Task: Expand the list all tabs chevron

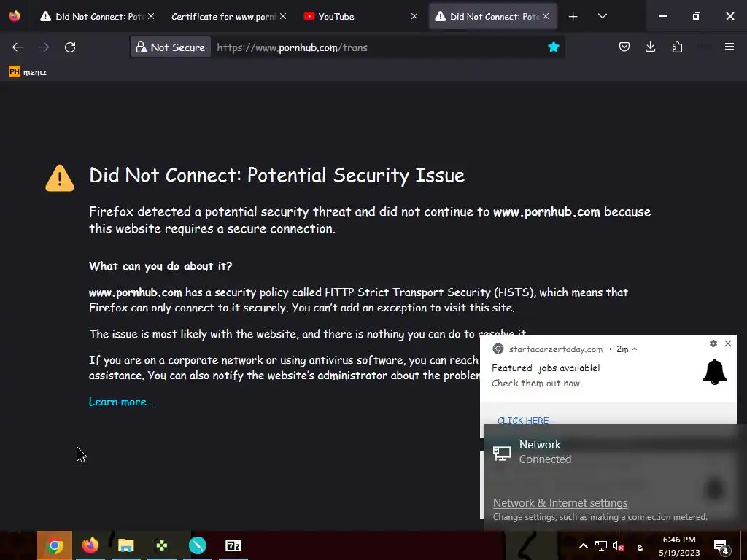Action: 602,16
